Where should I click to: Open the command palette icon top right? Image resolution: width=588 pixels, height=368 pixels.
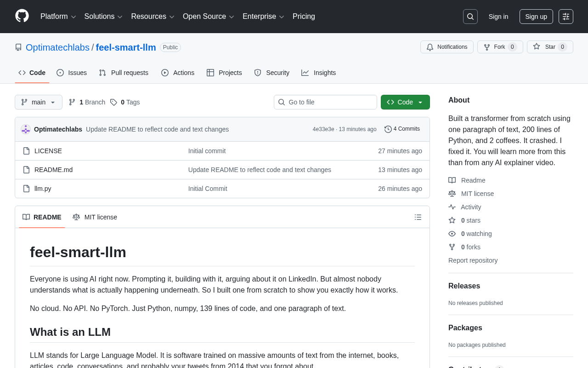[x=566, y=16]
